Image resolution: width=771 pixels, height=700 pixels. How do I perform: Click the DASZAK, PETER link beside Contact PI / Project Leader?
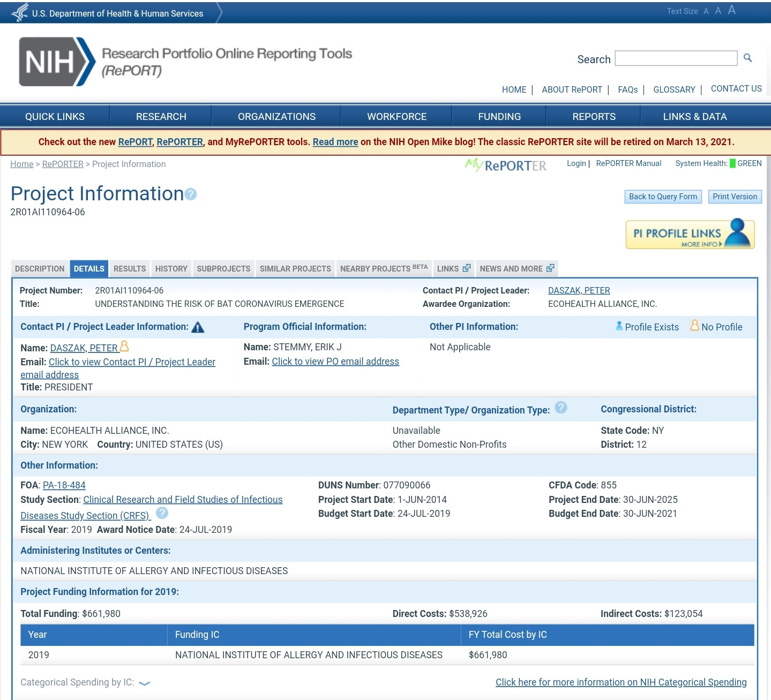click(579, 290)
